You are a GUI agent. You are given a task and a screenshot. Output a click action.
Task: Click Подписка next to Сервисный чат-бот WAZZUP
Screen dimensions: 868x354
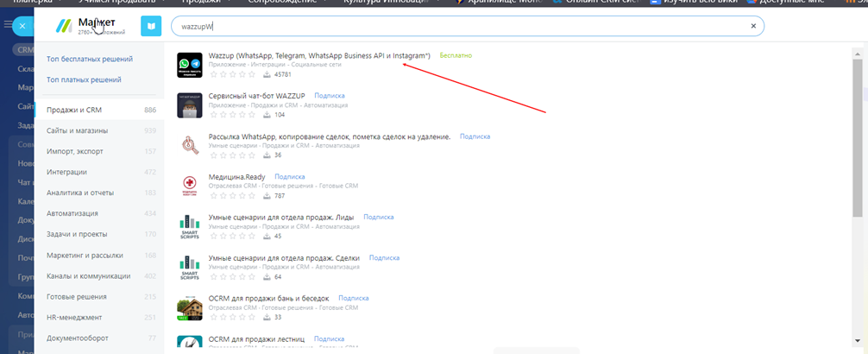click(330, 96)
